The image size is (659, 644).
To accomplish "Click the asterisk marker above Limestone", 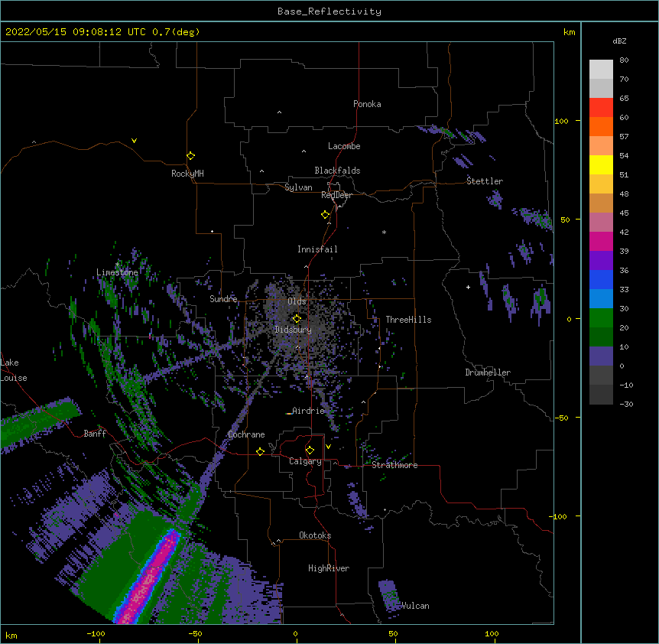I will coord(117,265).
